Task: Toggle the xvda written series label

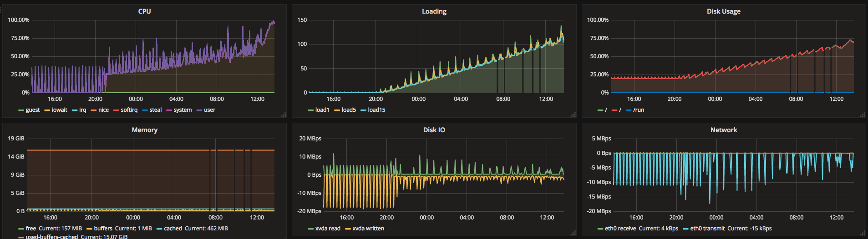Action: pyautogui.click(x=368, y=229)
